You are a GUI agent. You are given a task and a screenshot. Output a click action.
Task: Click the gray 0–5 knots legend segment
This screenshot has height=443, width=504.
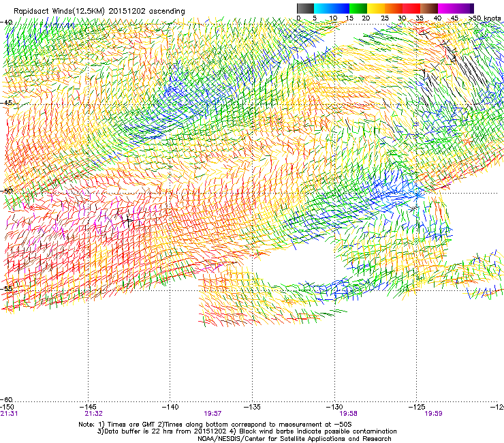[x=305, y=8]
